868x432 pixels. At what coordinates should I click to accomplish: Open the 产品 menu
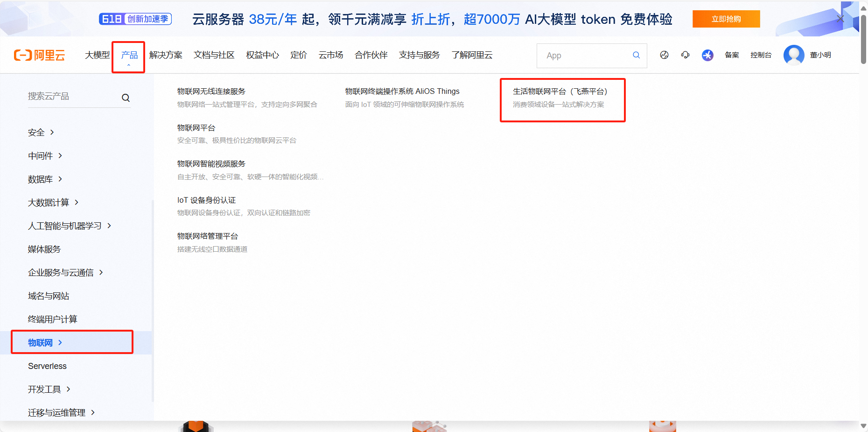pyautogui.click(x=129, y=55)
